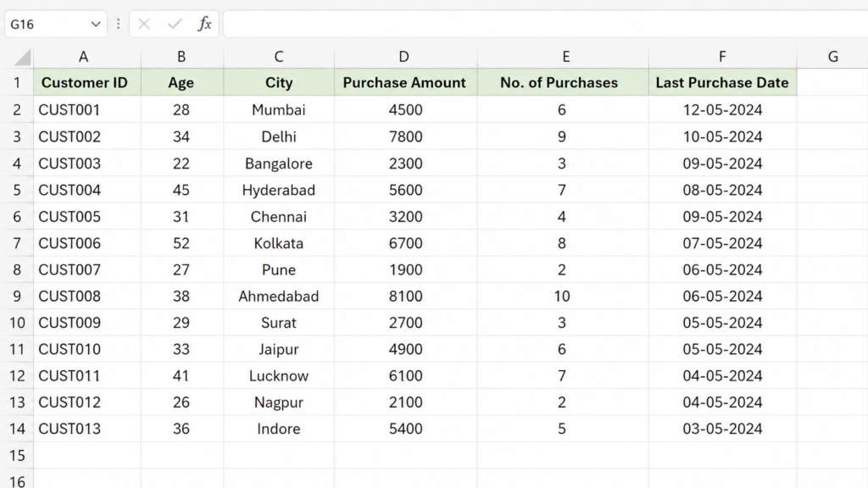Select row 1 header

coord(17,82)
